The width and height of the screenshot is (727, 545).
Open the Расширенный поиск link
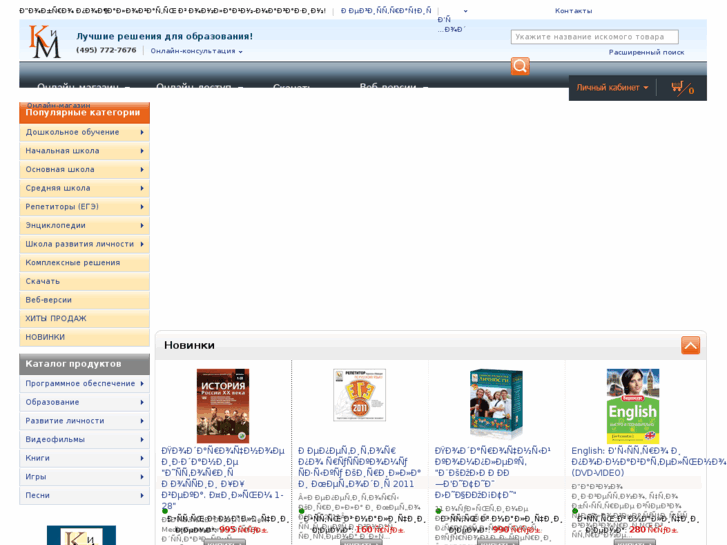[646, 52]
